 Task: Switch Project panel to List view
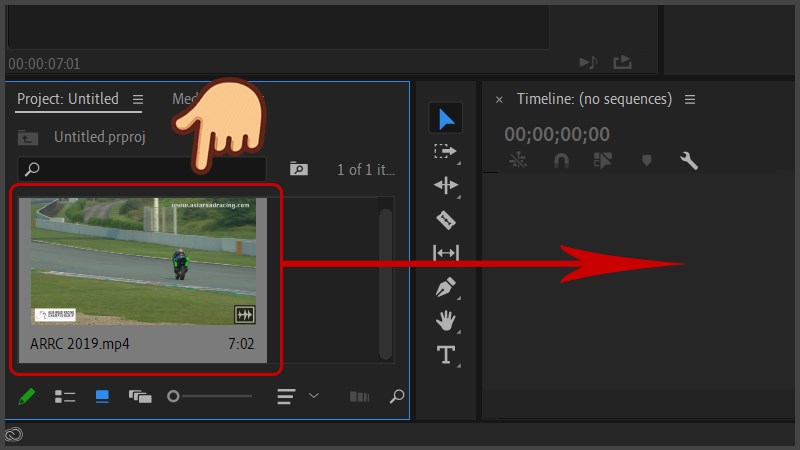click(65, 396)
